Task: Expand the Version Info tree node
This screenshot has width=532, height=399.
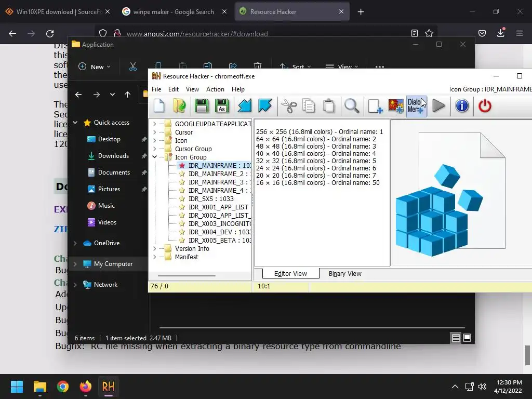Action: pyautogui.click(x=154, y=249)
